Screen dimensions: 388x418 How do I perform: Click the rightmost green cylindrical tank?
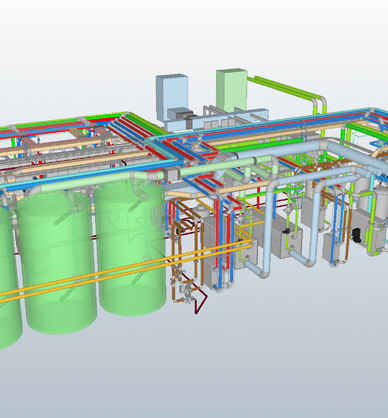click(x=131, y=247)
